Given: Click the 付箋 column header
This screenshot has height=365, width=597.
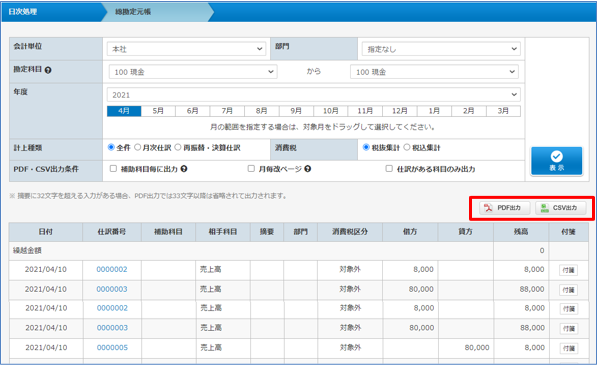Looking at the screenshot, I should pyautogui.click(x=568, y=232).
